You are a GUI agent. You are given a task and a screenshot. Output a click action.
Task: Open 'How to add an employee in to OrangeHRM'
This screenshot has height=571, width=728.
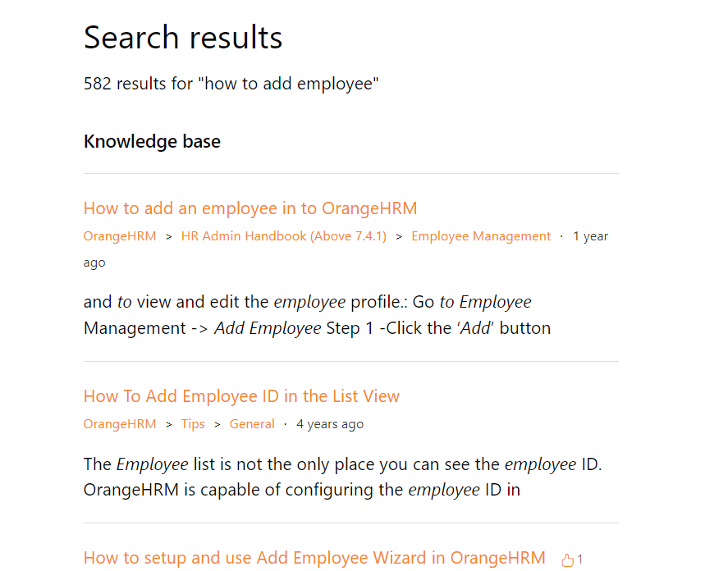click(x=250, y=208)
